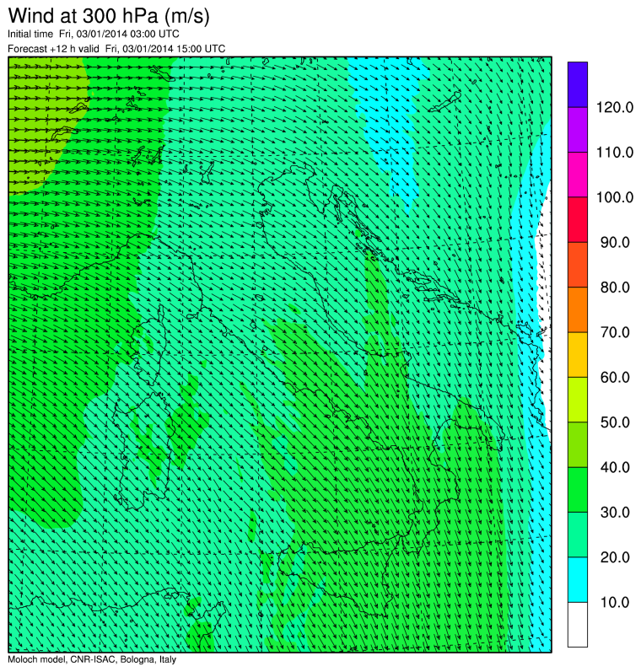Click the white 0-10 legend band
This screenshot has height=672, width=641.
coord(578,625)
